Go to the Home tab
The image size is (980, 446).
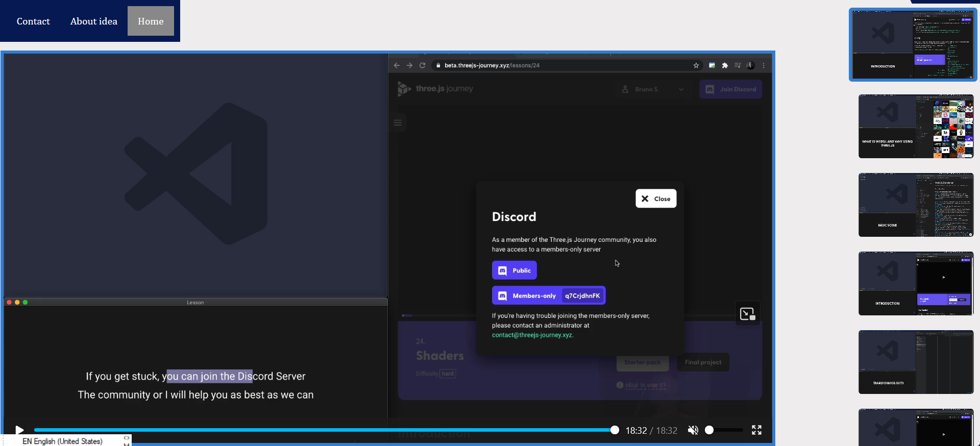[151, 21]
